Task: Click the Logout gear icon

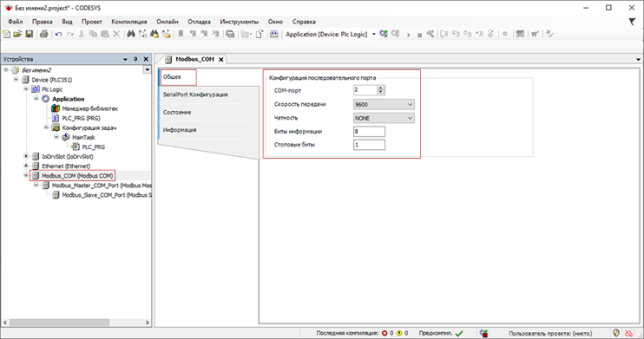Action: pos(395,34)
